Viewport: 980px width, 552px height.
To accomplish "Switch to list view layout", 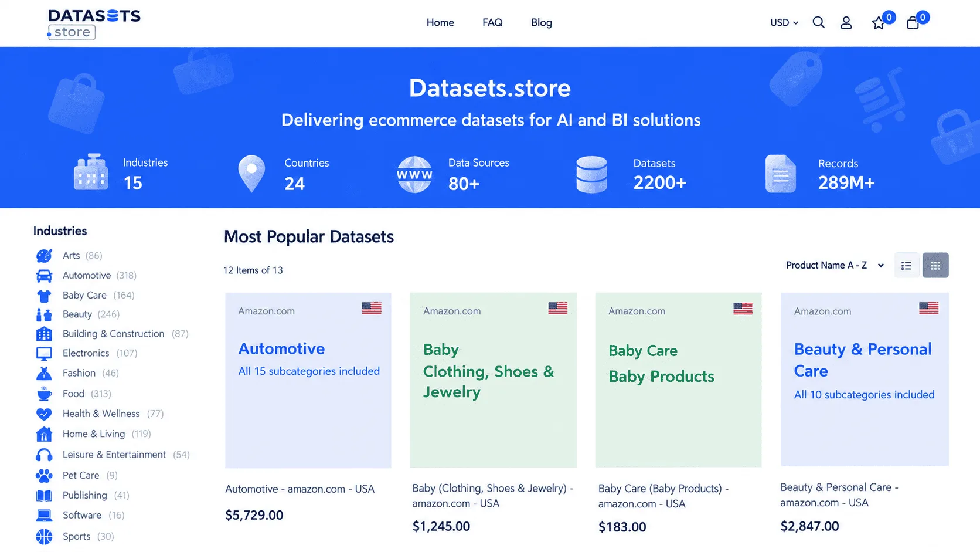I will pos(906,266).
